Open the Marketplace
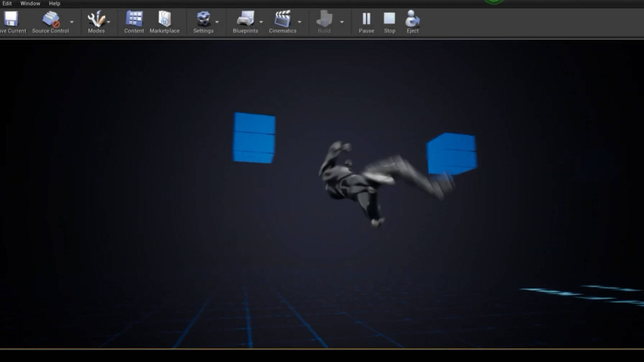 tap(164, 22)
